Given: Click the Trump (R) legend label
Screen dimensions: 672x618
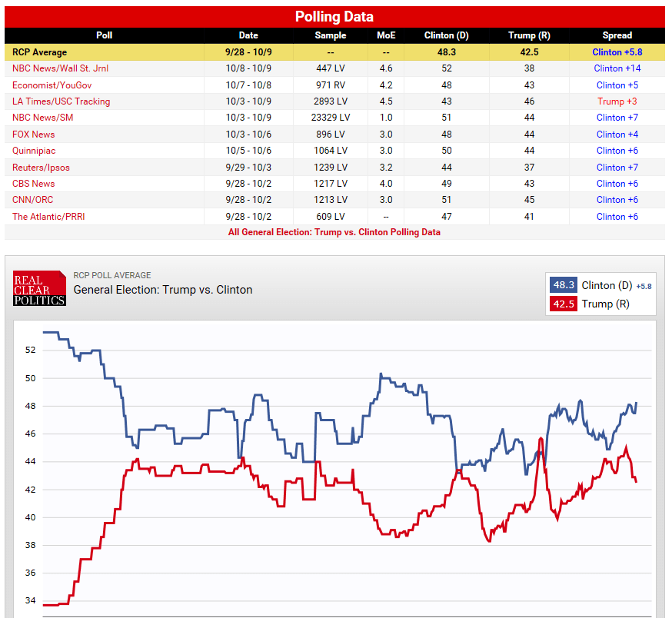Looking at the screenshot, I should (605, 304).
